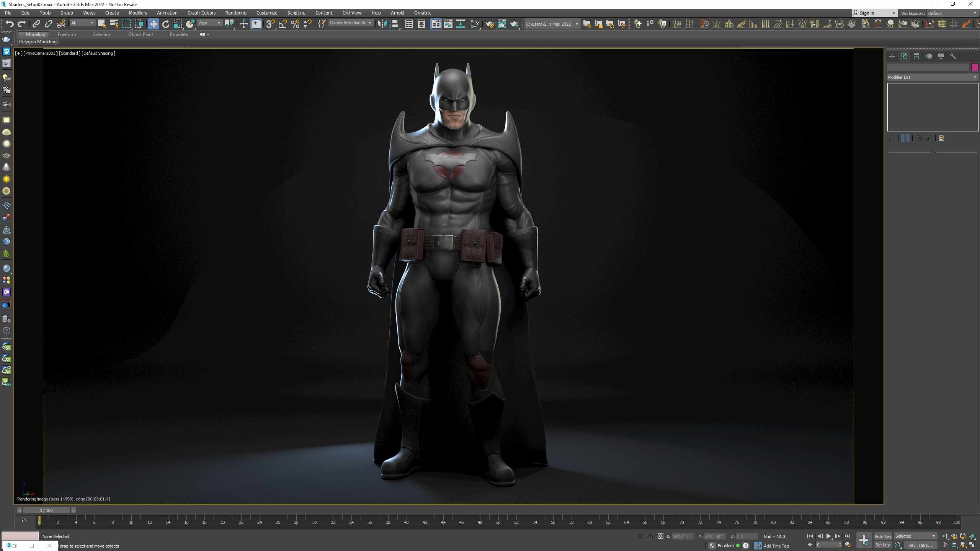Click the Mirror tool icon
This screenshot has height=551, width=980.
click(382, 24)
